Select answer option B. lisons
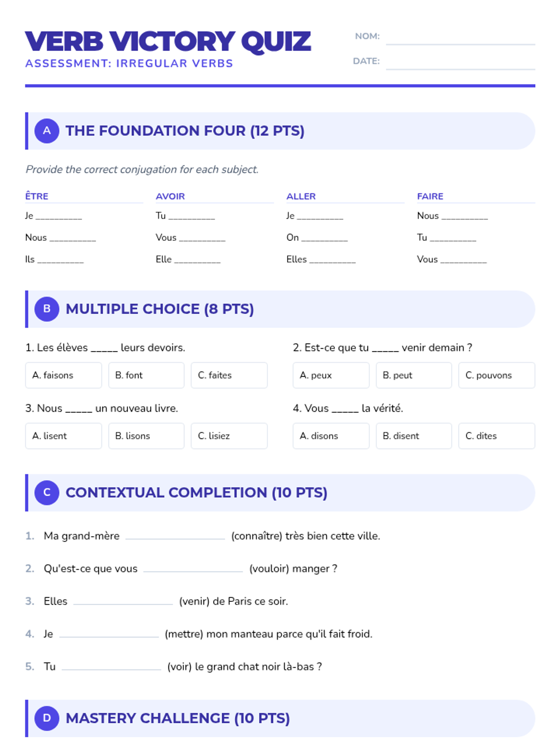Image resolution: width=560 pixels, height=747 pixels. point(147,436)
